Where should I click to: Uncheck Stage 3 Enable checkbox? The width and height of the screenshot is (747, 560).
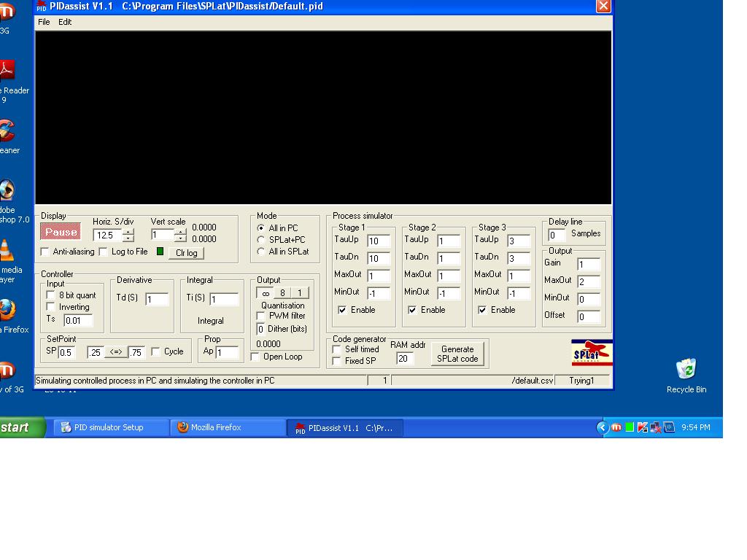[x=483, y=310]
